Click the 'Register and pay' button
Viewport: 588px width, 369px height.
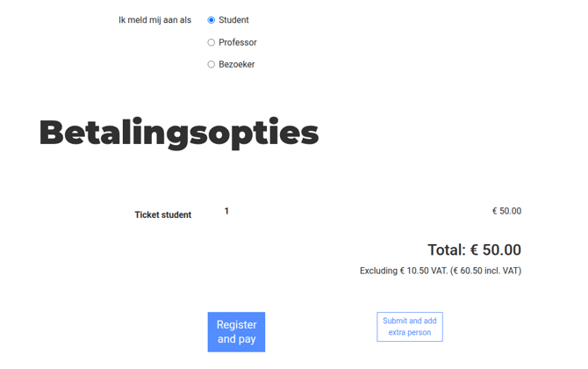coord(236,331)
